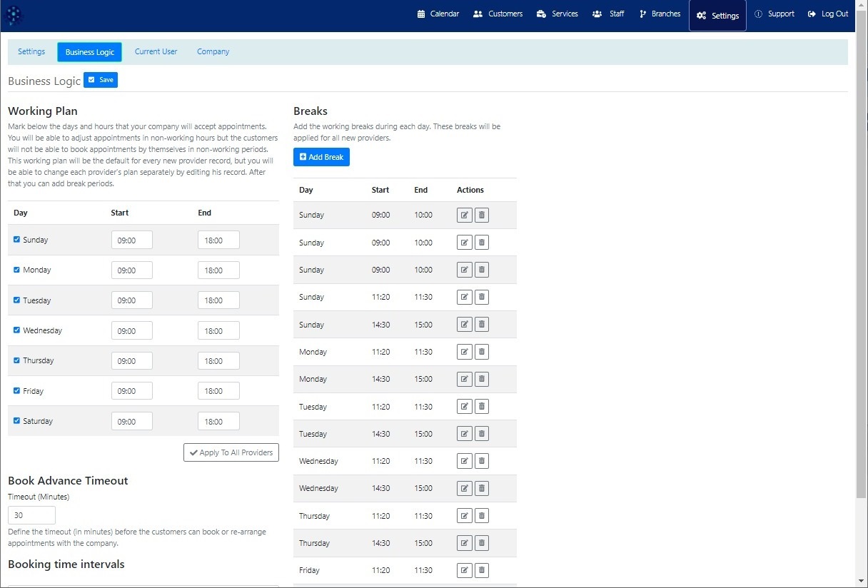Select Monday's start time field
The image size is (868, 588).
(x=132, y=270)
